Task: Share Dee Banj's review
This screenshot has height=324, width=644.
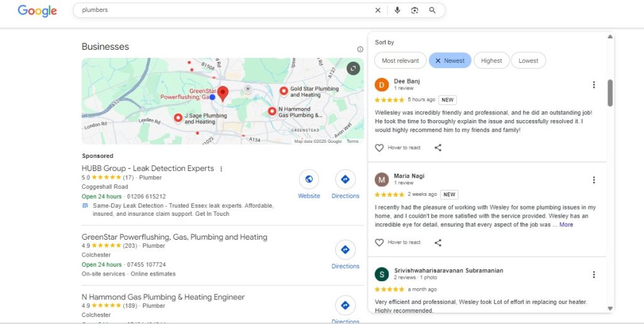Action: tap(438, 147)
